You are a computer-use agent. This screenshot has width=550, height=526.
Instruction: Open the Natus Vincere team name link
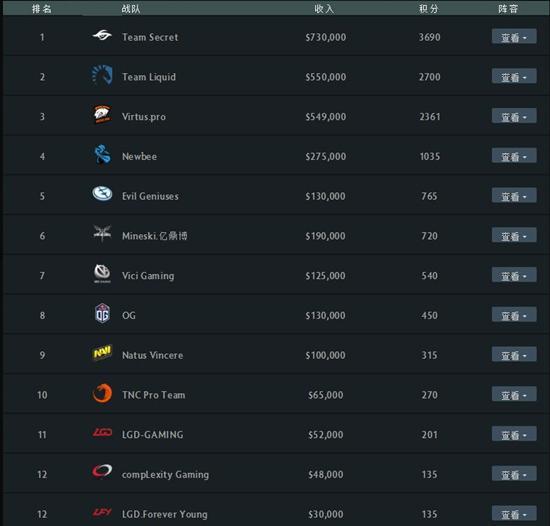click(x=153, y=355)
